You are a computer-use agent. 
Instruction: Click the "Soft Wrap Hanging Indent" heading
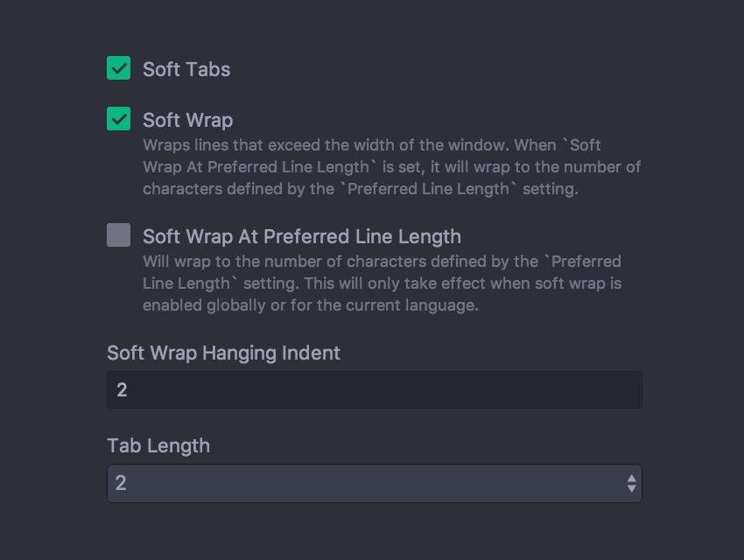click(223, 353)
